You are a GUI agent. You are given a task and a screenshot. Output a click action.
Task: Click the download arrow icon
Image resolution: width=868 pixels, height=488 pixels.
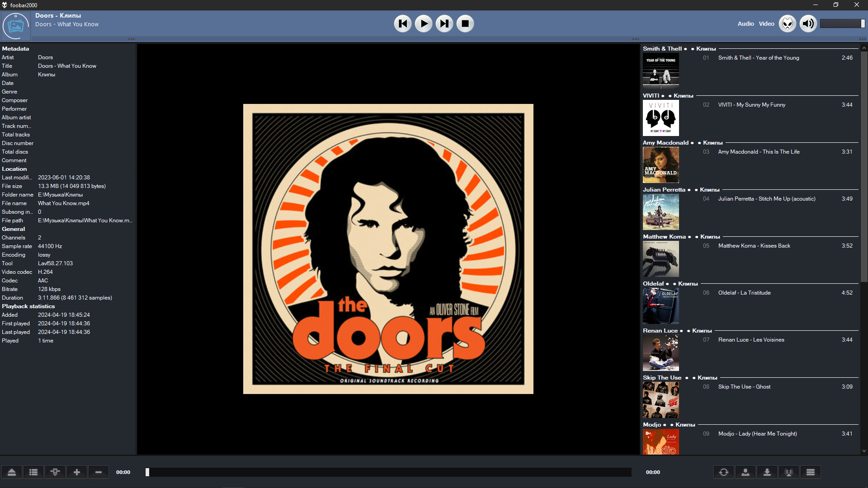pyautogui.click(x=767, y=472)
